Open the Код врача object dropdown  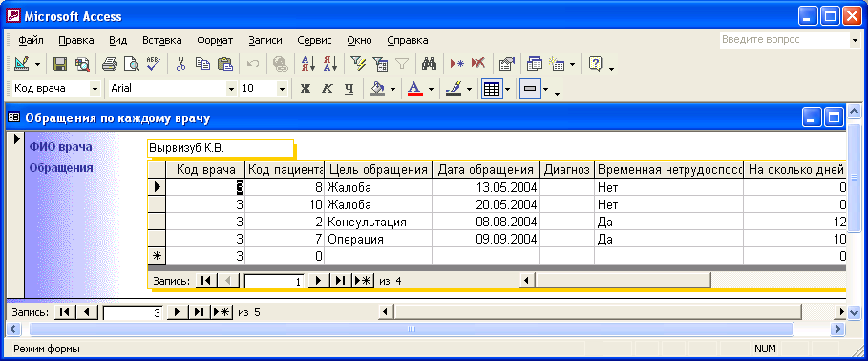pyautogui.click(x=95, y=88)
